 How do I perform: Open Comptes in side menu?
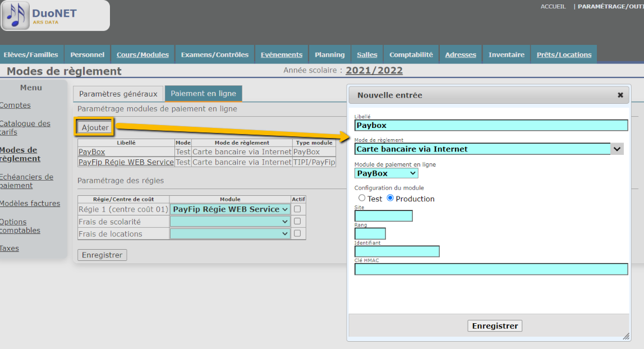tap(15, 105)
